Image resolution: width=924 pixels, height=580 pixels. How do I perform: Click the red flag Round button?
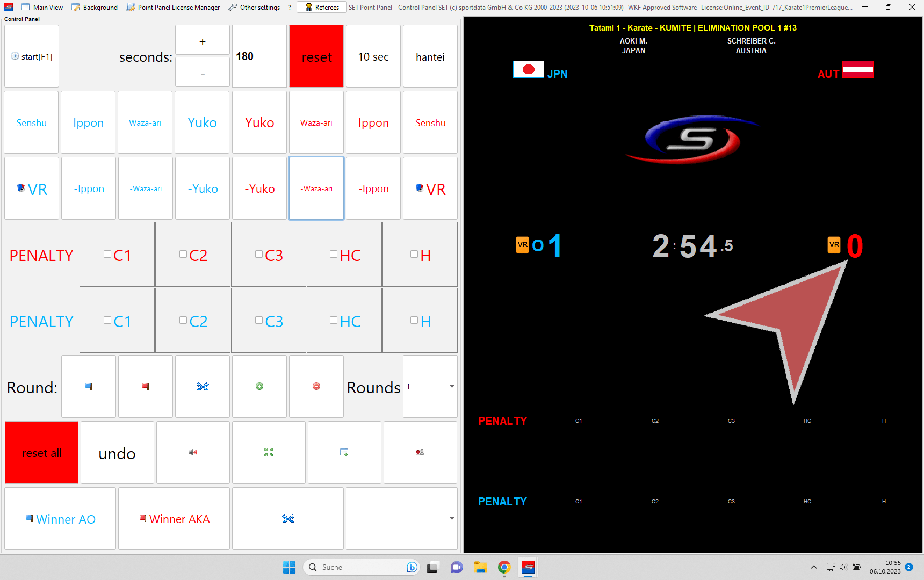click(x=146, y=386)
